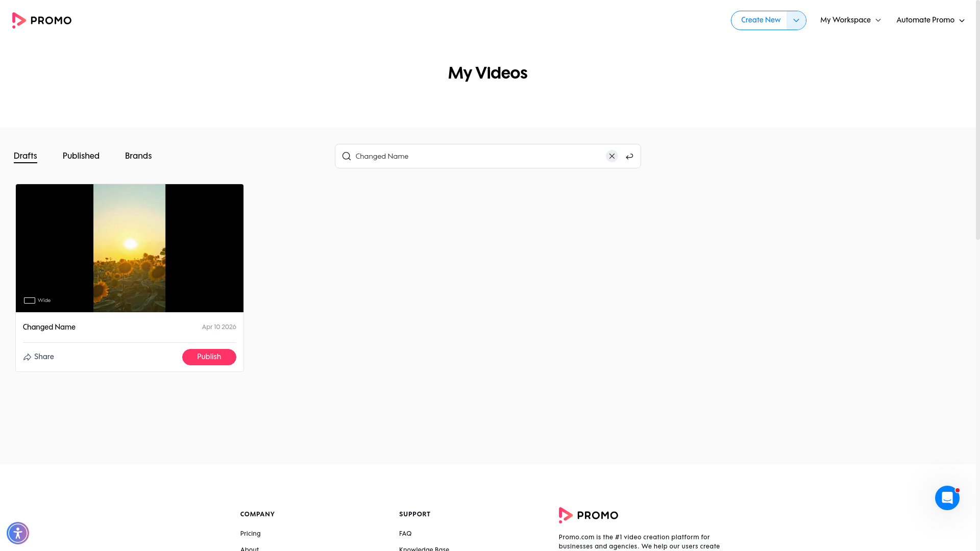Expand the Create New dropdown chevron
This screenshot has width=980, height=551.
(x=796, y=20)
